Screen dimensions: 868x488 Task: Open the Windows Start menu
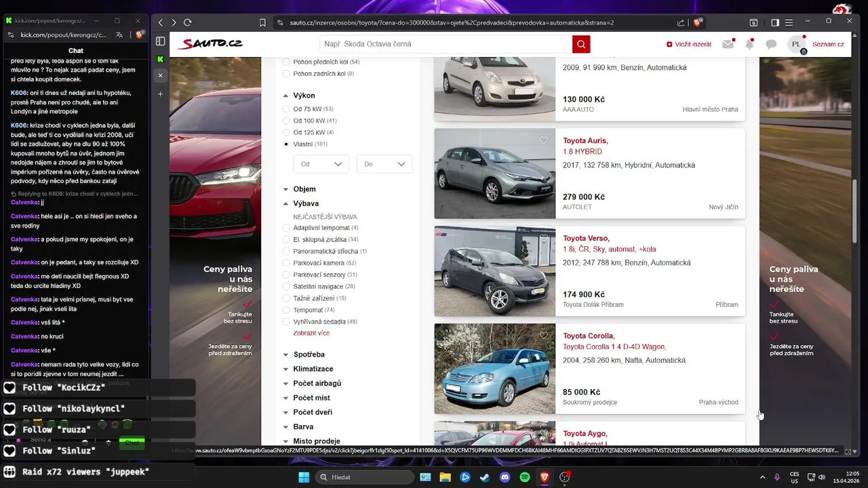[x=304, y=477]
